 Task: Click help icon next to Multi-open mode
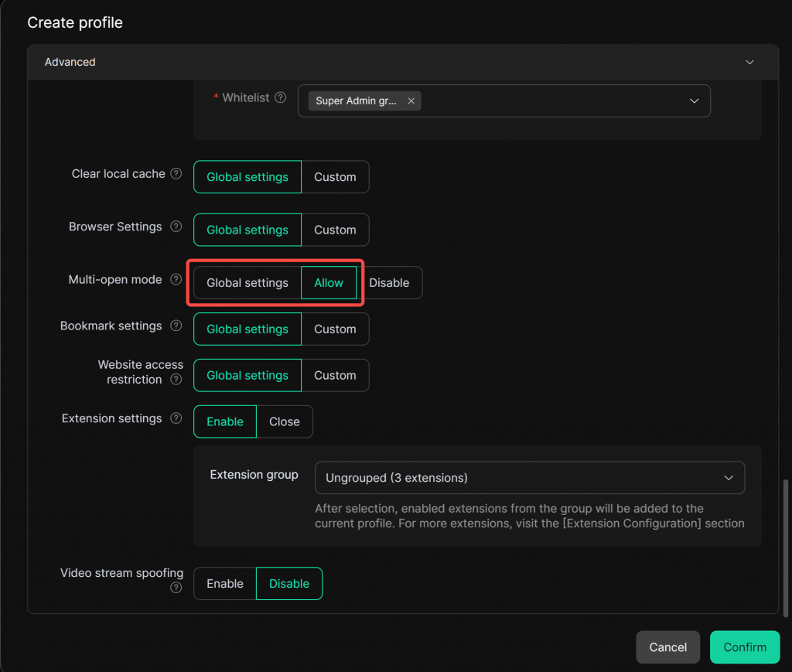tap(176, 280)
